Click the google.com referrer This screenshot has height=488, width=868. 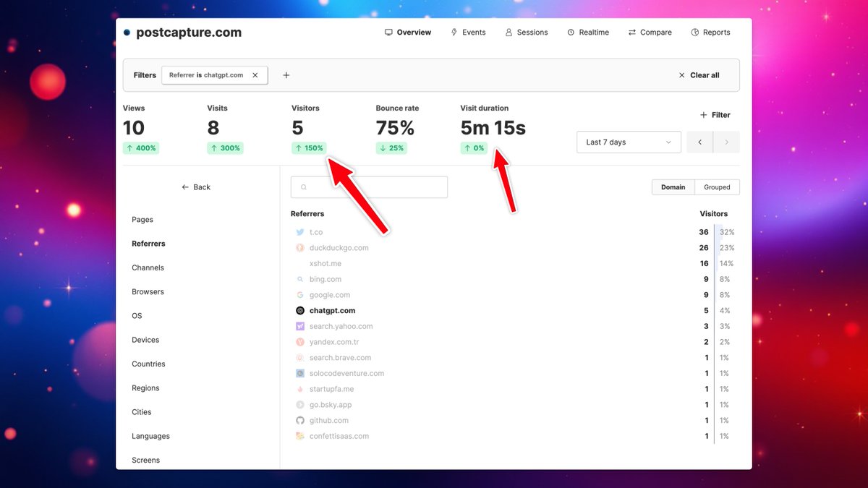(x=330, y=295)
